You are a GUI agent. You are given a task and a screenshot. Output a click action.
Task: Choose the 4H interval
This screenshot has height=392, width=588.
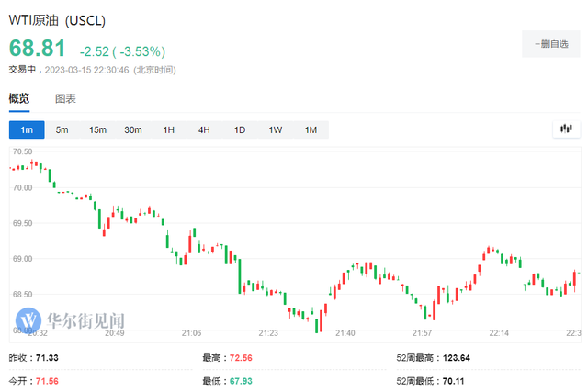pos(204,130)
